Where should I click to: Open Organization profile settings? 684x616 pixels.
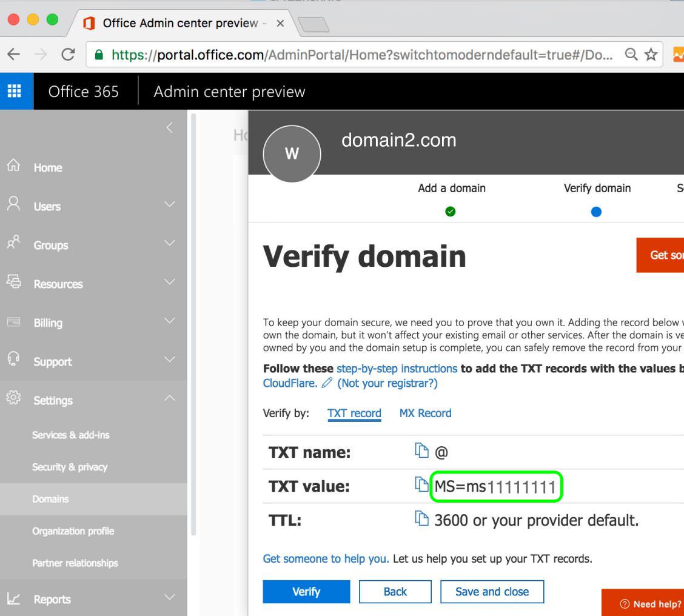[73, 531]
